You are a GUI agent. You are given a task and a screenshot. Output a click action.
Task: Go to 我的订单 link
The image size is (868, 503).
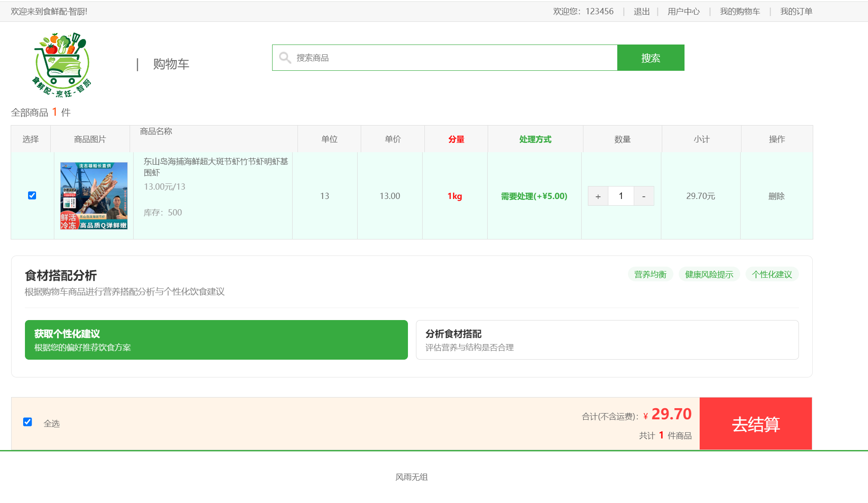[796, 12]
